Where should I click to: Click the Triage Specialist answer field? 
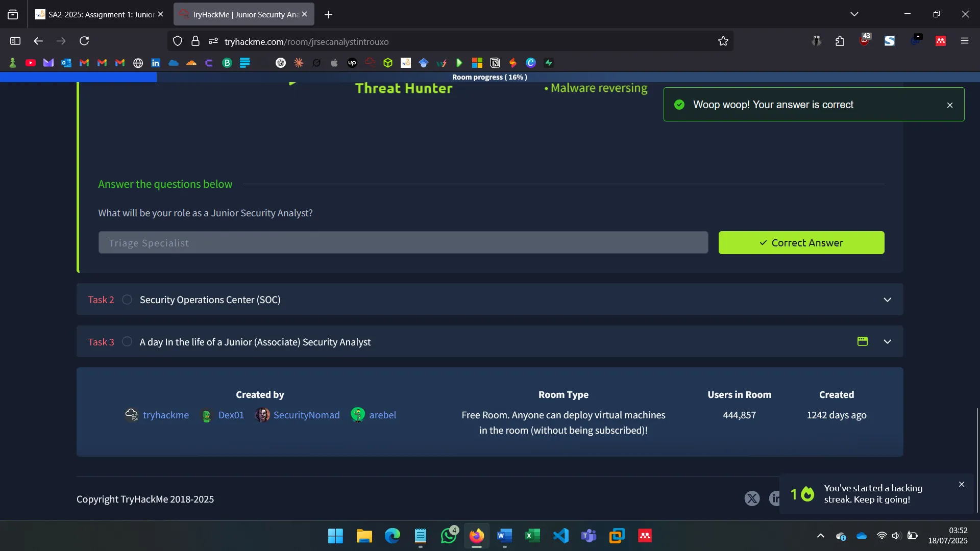(403, 242)
